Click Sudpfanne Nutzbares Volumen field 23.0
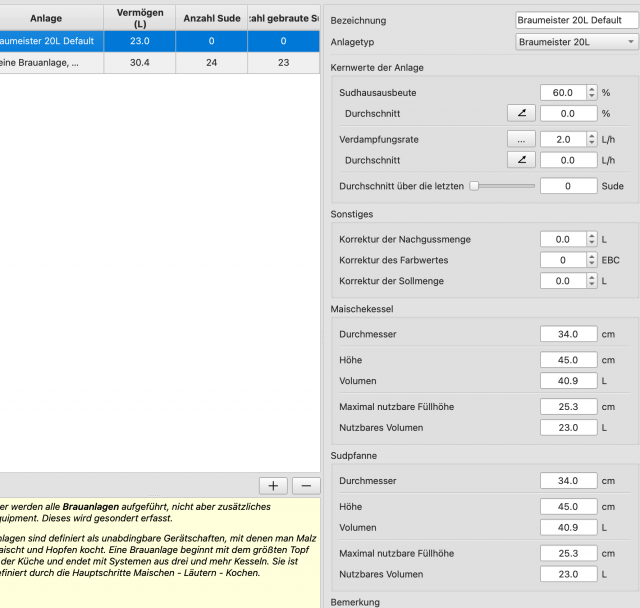640x608 pixels. (569, 574)
